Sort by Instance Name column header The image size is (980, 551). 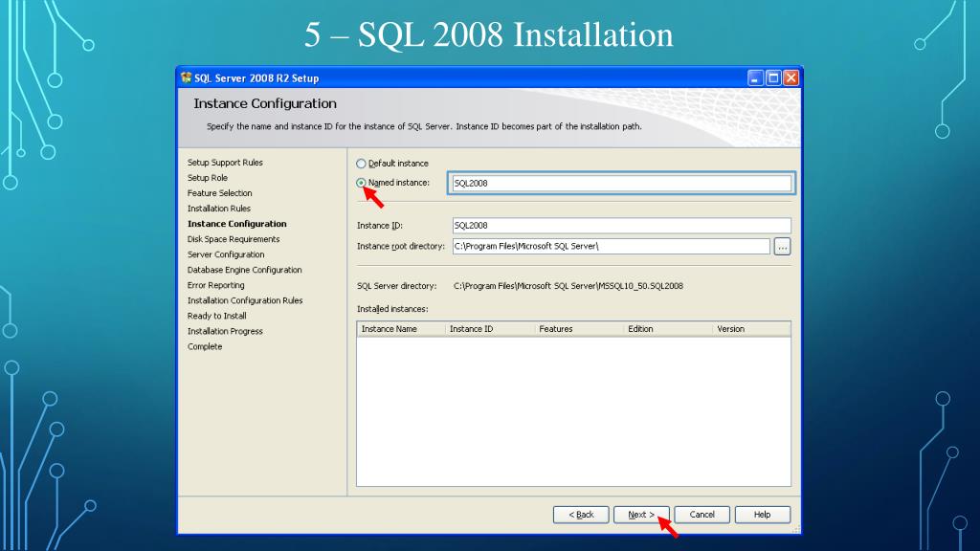[401, 329]
